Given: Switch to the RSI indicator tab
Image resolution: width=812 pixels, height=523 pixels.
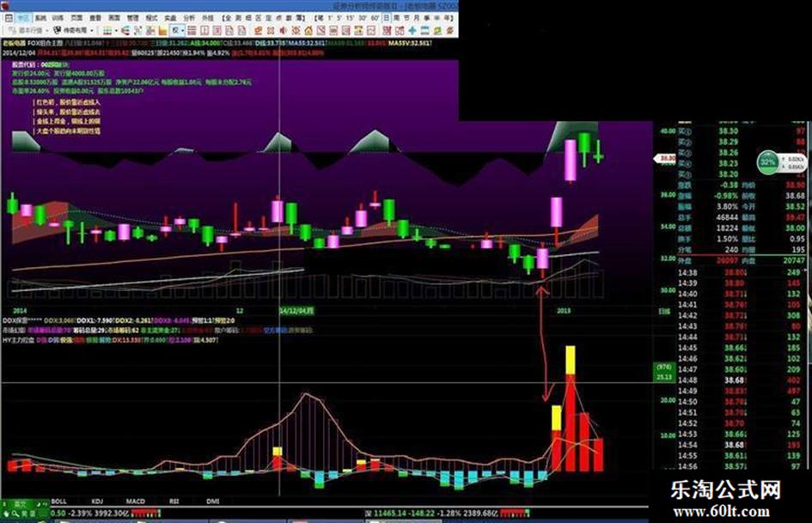Looking at the screenshot, I should pyautogui.click(x=174, y=502).
